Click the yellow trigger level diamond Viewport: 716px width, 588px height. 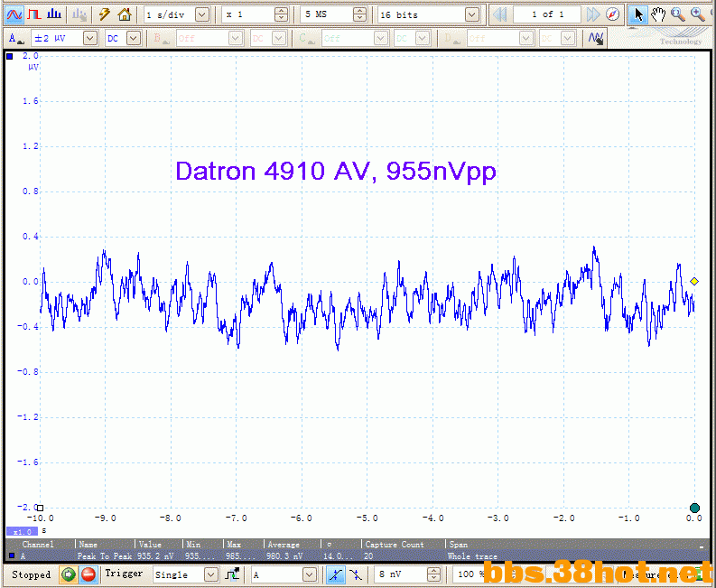694,282
